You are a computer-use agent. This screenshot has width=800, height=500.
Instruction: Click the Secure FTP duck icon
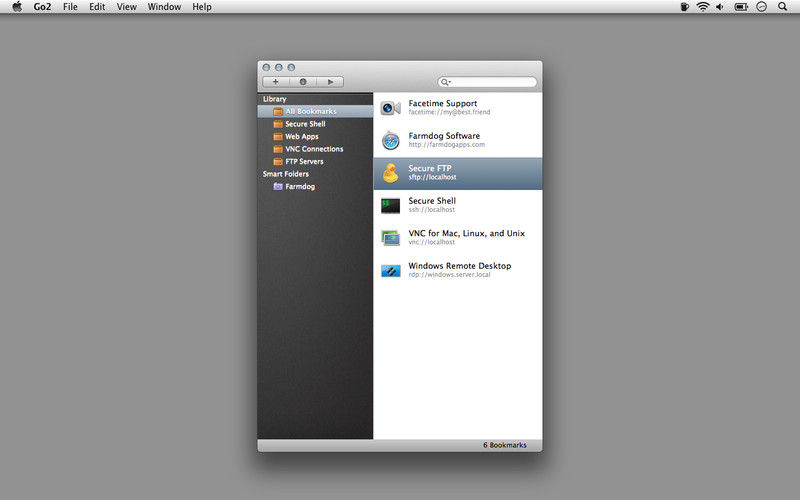click(x=391, y=173)
